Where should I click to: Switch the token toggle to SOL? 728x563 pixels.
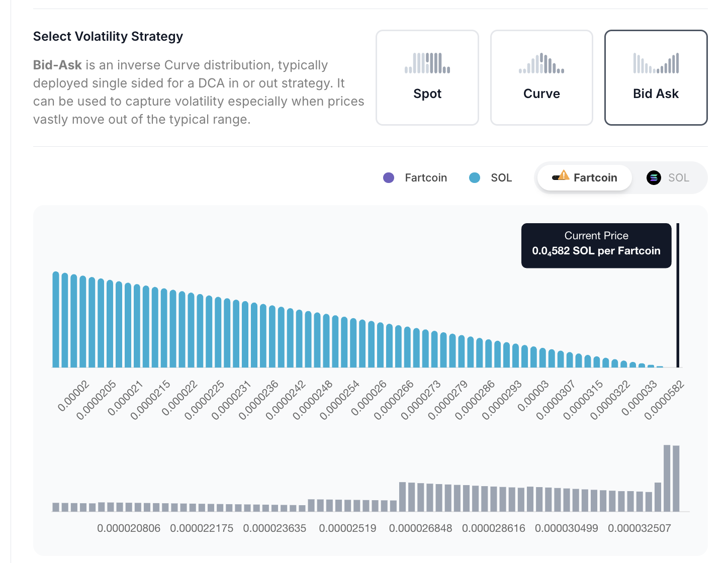pos(669,178)
